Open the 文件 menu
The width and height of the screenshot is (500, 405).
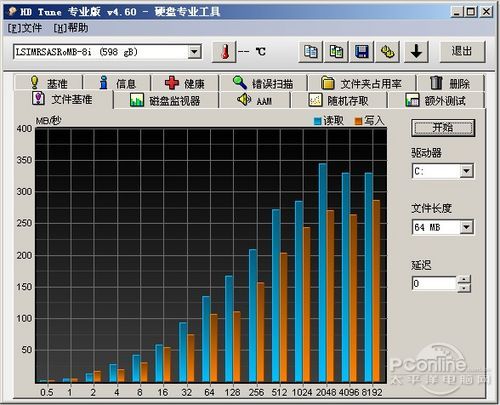(25, 28)
